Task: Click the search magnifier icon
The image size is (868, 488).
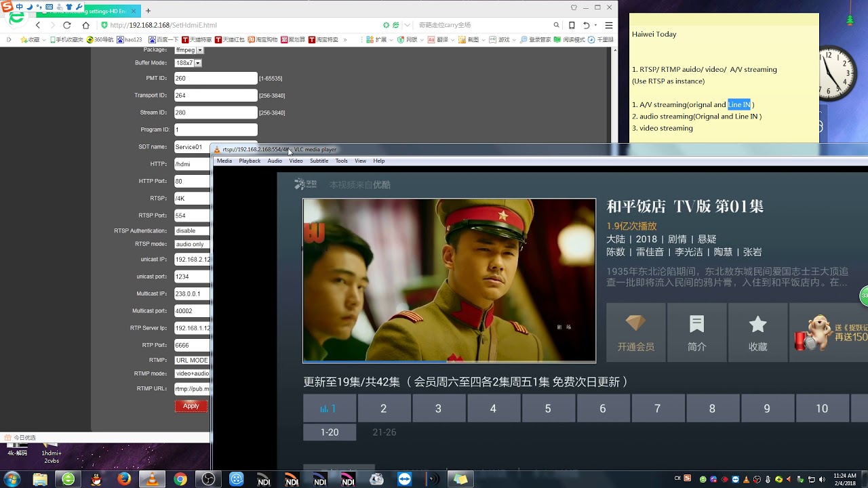Action: 557,25
